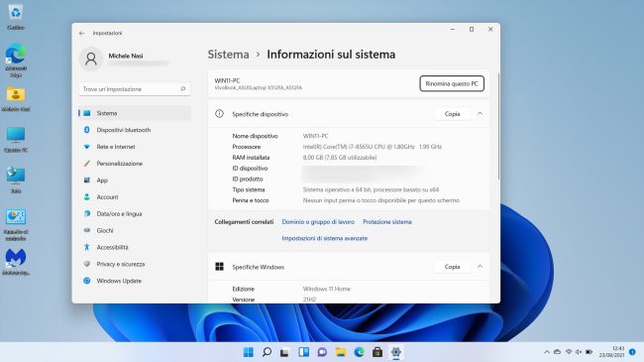Screen dimensions: 644x362
Task: Show hidden tray icons chevron
Action: coord(547,352)
